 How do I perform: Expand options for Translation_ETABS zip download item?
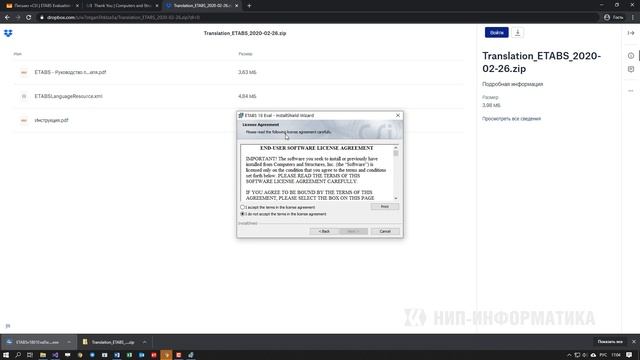[x=144, y=342]
